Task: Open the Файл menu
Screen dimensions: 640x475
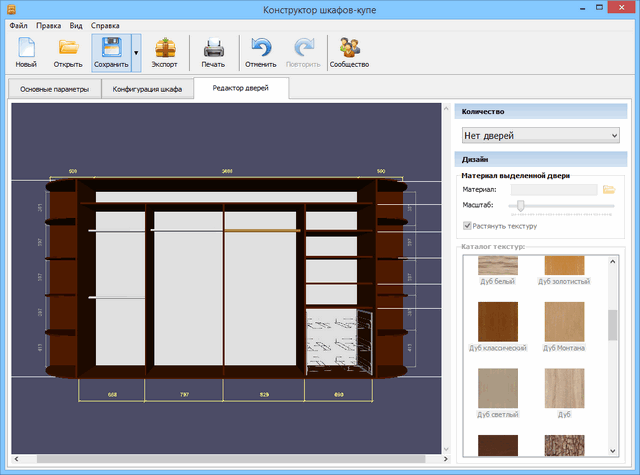Action: click(x=18, y=24)
